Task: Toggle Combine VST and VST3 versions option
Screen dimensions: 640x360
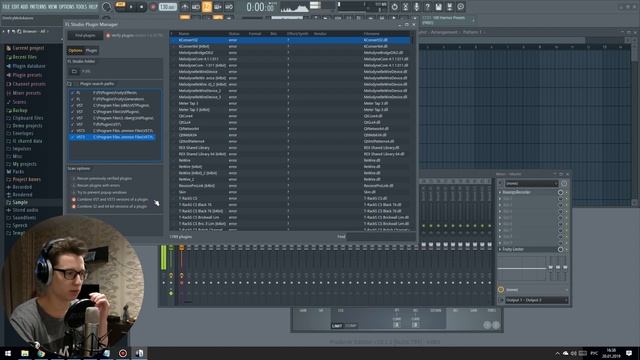Action: point(74,199)
